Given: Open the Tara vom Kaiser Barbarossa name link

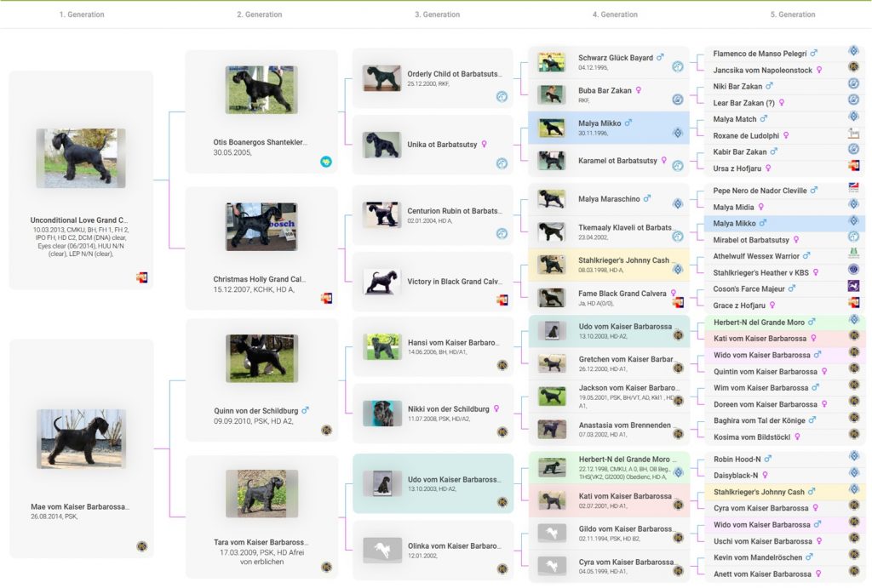Looking at the screenshot, I should (261, 542).
